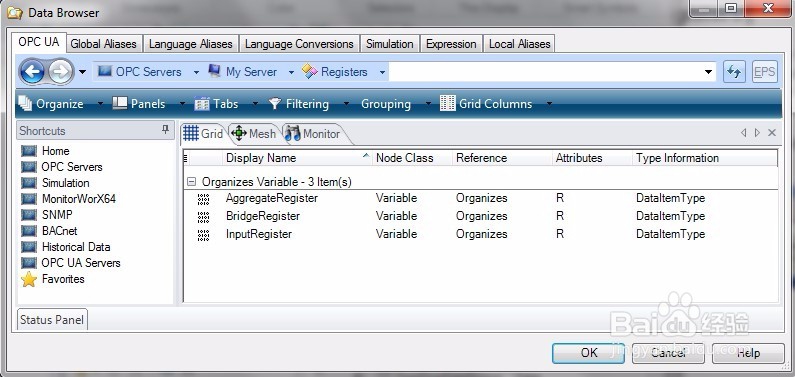Click the InputRegister variable icon

point(203,235)
